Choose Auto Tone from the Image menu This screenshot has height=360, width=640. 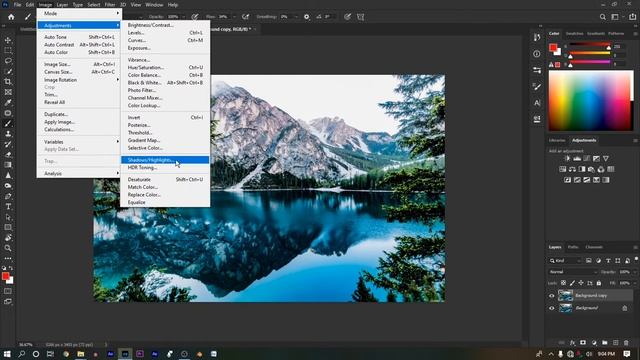[79, 37]
